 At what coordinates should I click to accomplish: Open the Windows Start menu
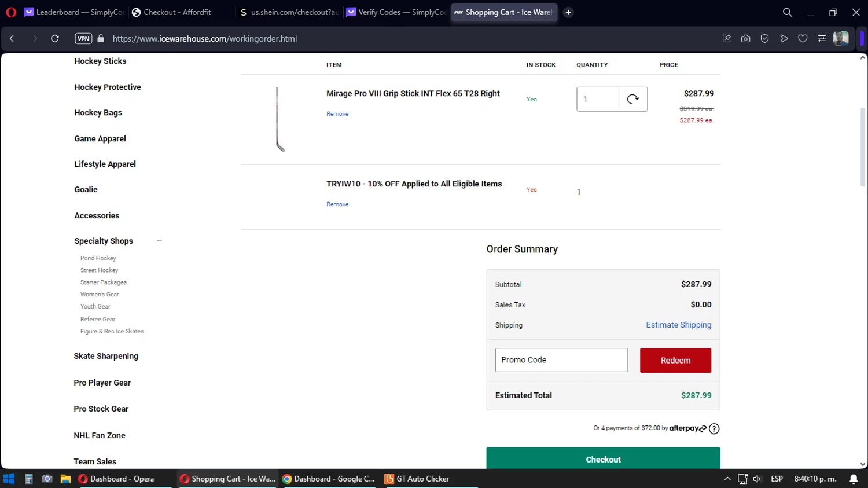click(9, 479)
